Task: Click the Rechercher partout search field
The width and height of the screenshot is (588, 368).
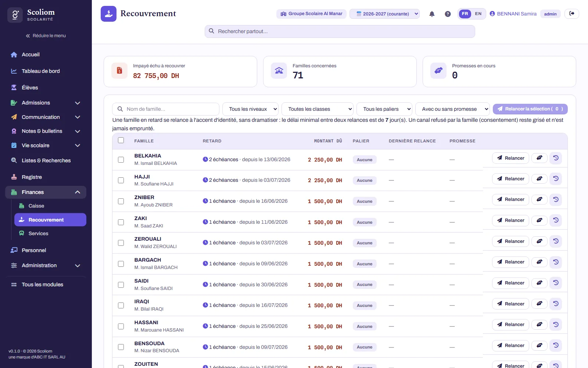Action: click(340, 31)
